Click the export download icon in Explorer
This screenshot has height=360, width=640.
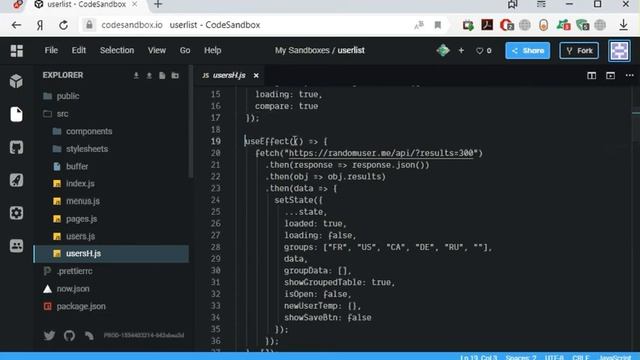[x=136, y=76]
